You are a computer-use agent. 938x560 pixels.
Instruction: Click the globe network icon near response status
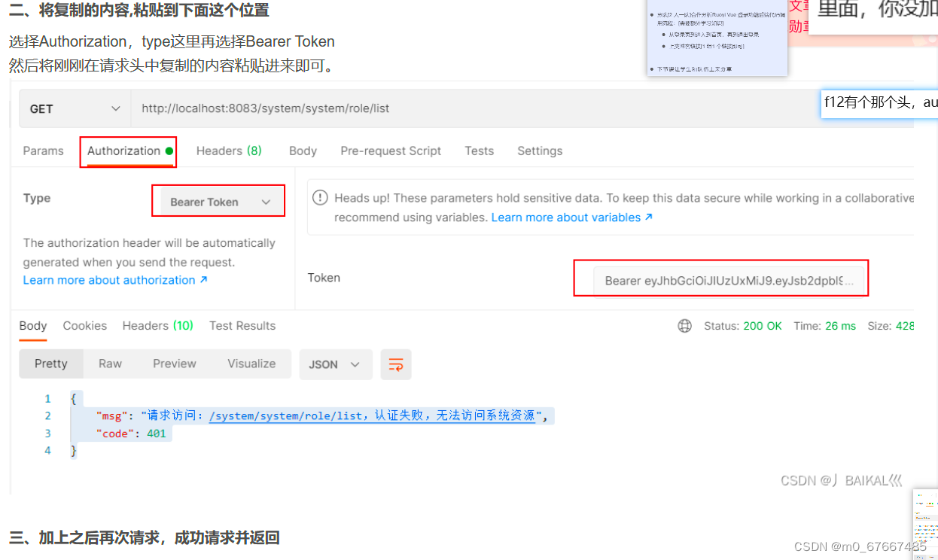click(684, 325)
